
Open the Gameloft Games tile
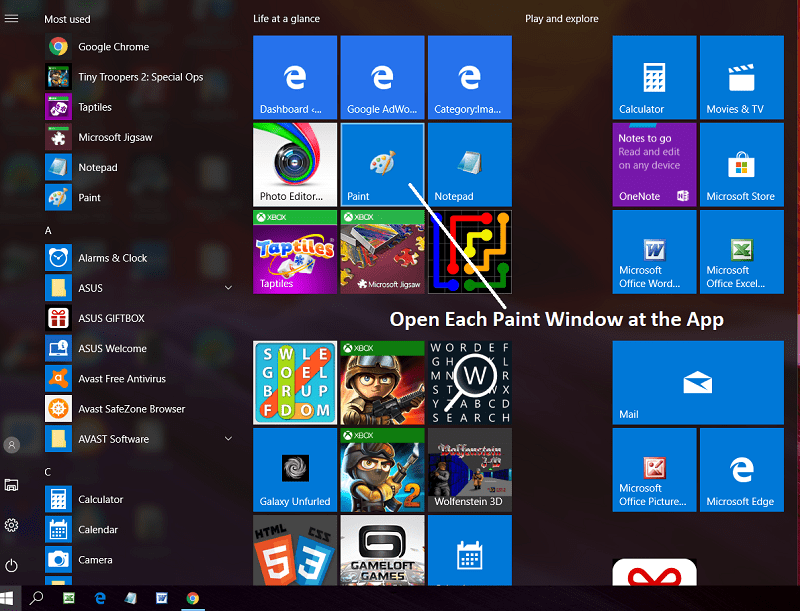click(x=382, y=550)
